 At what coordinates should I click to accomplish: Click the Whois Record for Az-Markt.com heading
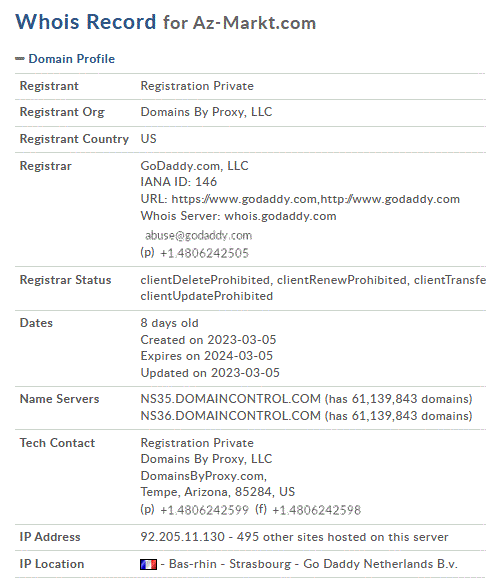click(x=165, y=22)
